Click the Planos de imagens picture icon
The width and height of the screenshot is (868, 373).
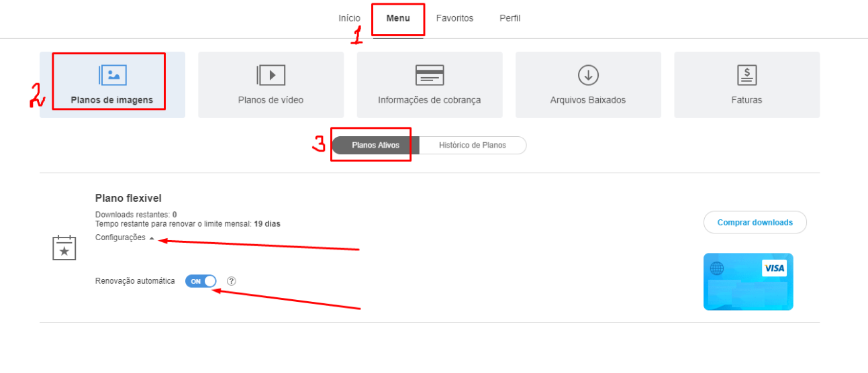(113, 75)
